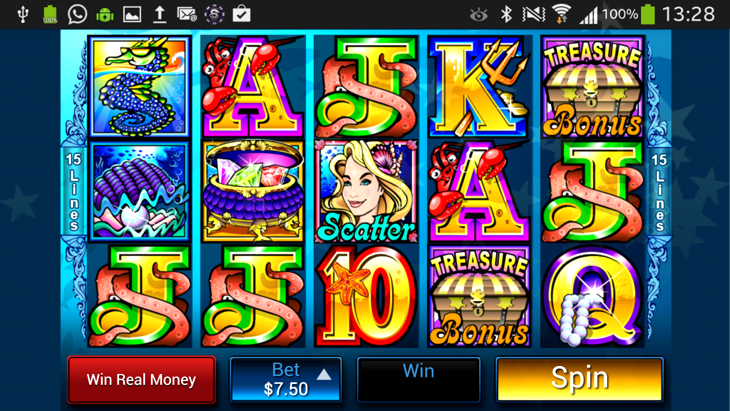Click the jewel-filled treasure pot symbol
The height and width of the screenshot is (411, 730).
tap(253, 191)
